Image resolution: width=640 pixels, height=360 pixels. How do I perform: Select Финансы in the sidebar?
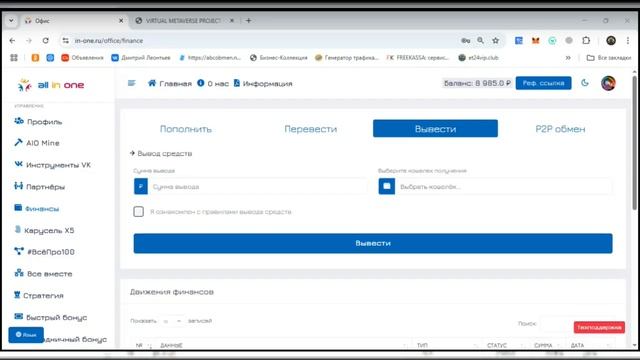pyautogui.click(x=36, y=209)
